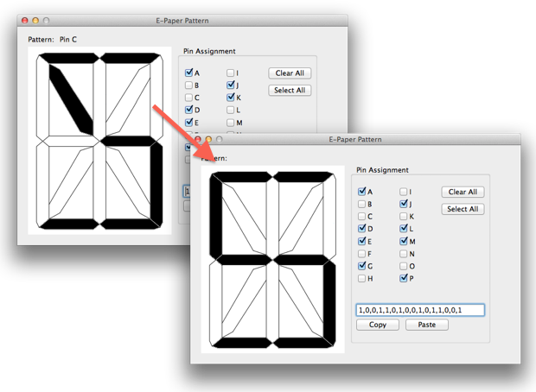Minimize the back E-Paper Pattern window
The height and width of the screenshot is (392, 536).
pos(35,21)
